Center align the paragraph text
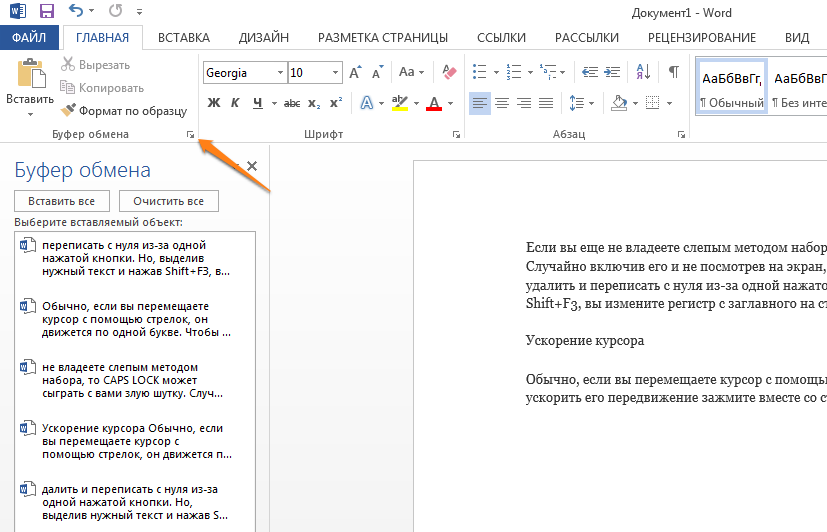The width and height of the screenshot is (827, 532). click(x=502, y=103)
